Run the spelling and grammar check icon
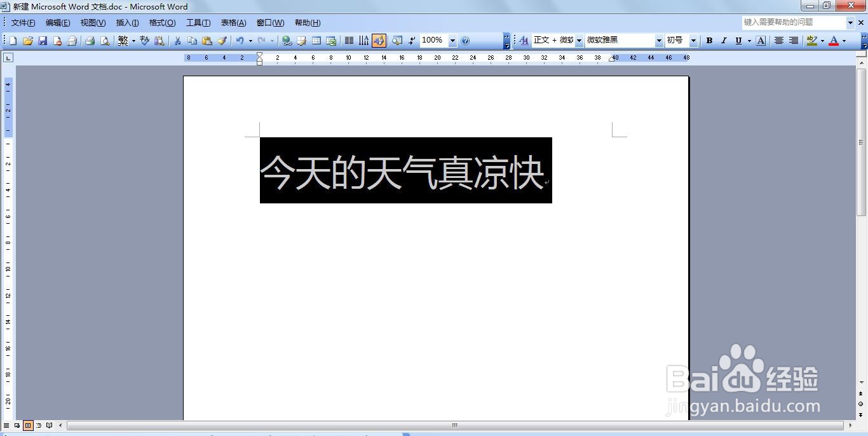This screenshot has width=868, height=436. (145, 41)
